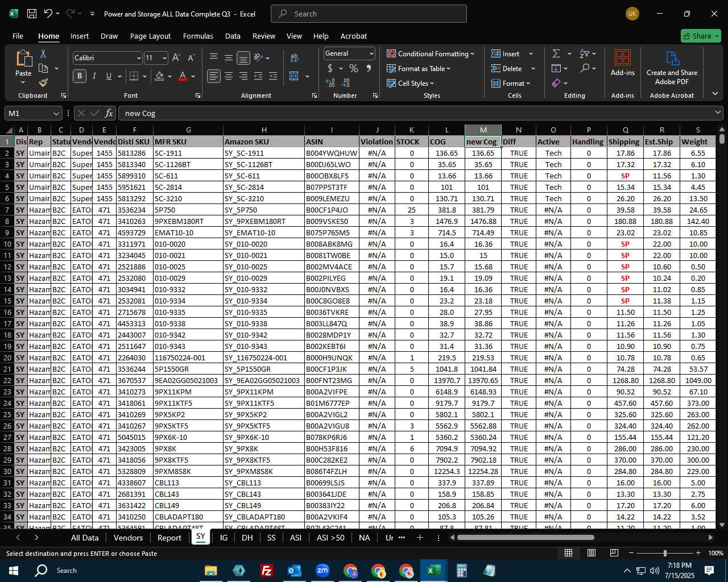728x582 pixels.
Task: Click the Share button
Action: point(701,36)
